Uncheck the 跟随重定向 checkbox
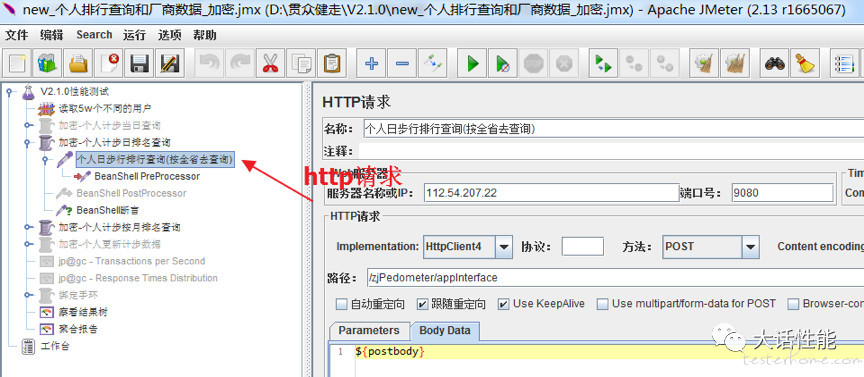The width and height of the screenshot is (864, 377). 422,304
